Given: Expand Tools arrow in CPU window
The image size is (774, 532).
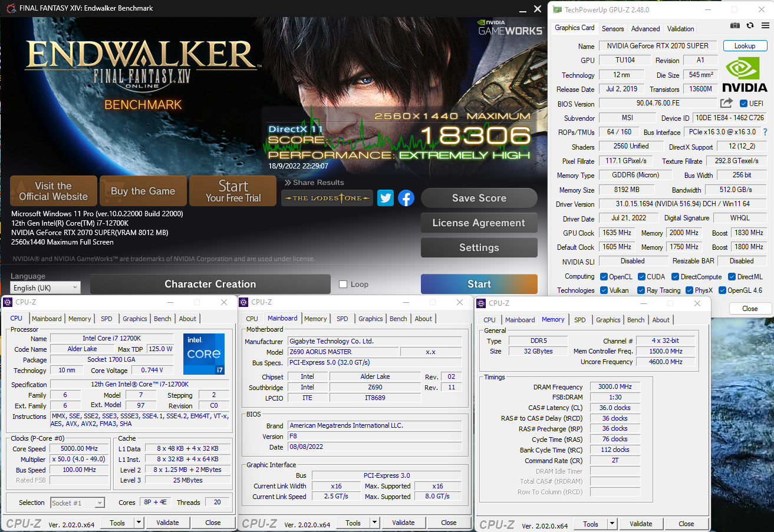Looking at the screenshot, I should (x=139, y=523).
